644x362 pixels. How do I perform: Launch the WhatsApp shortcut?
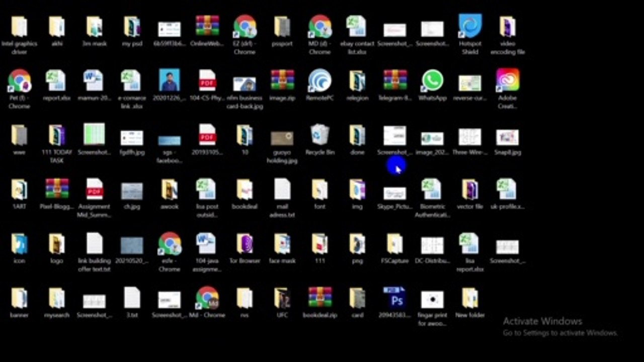433,81
